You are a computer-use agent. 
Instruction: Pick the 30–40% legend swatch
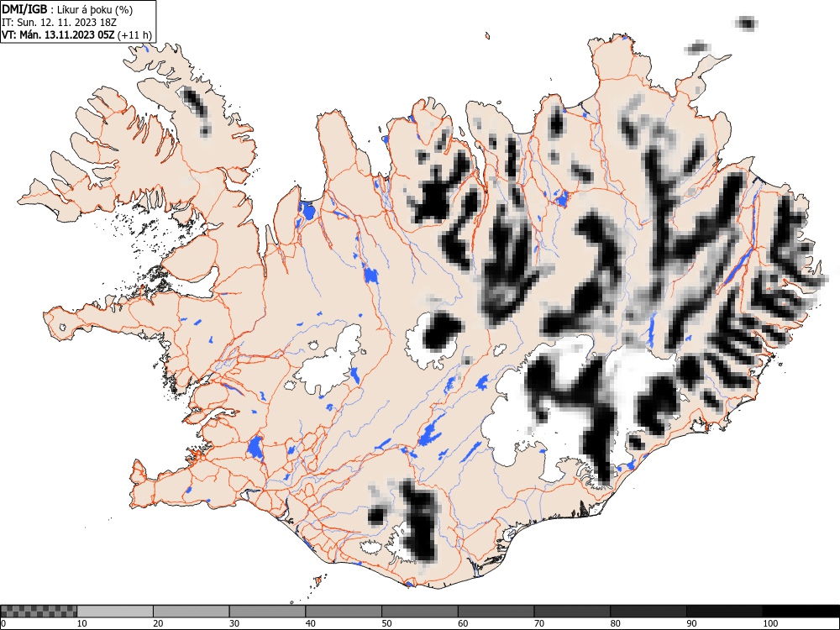(267, 612)
